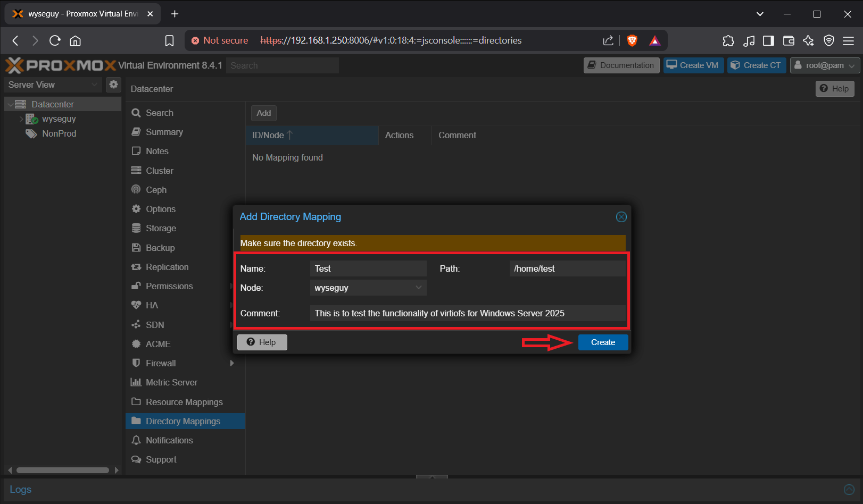Click the Proxmox logo
The image size is (863, 504).
tap(61, 65)
